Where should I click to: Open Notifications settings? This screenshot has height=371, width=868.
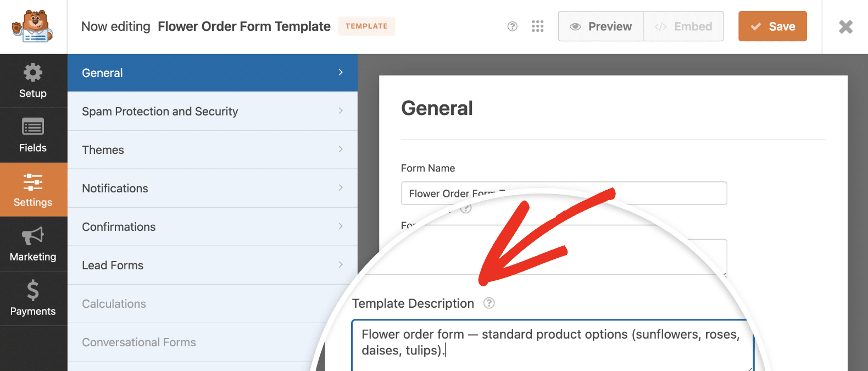pyautogui.click(x=213, y=188)
